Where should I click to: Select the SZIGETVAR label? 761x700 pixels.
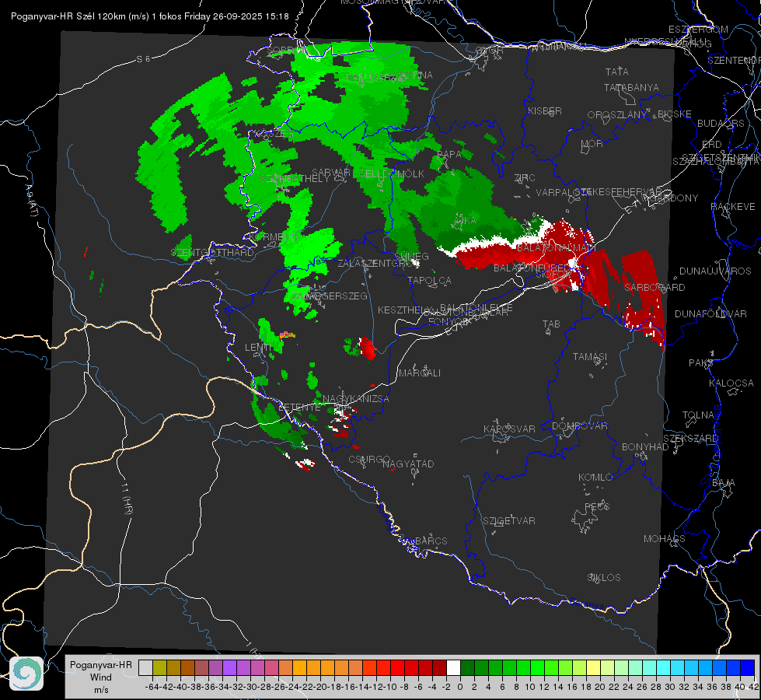(x=508, y=521)
